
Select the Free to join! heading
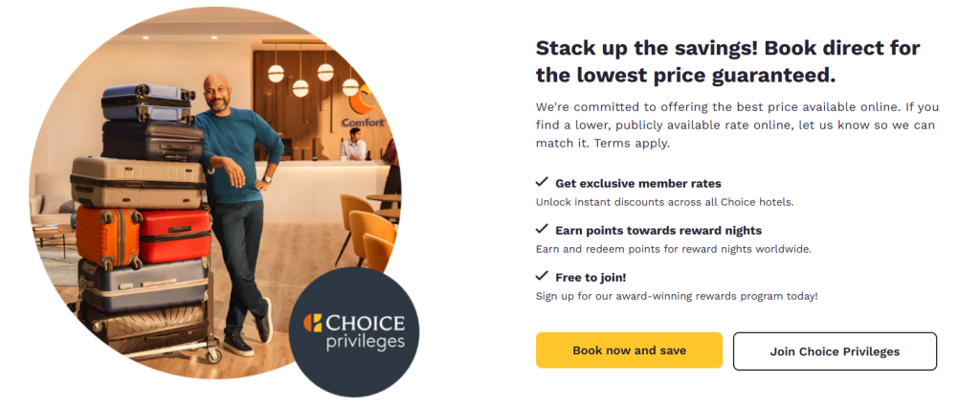[590, 277]
